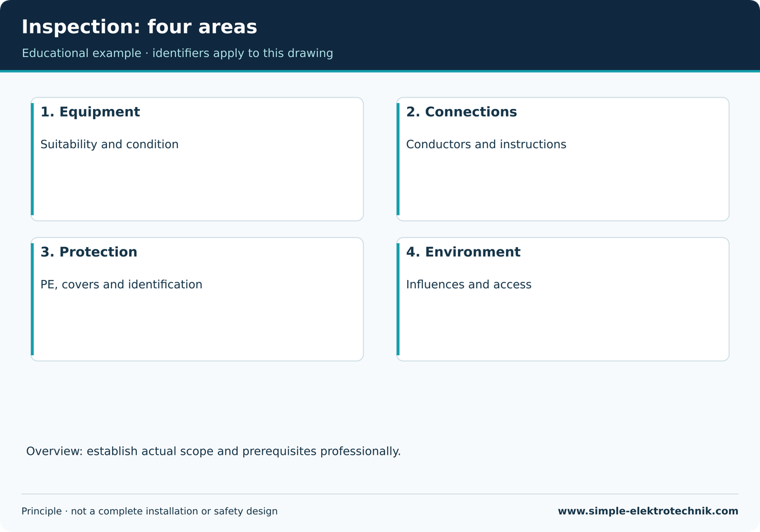Select the subtitle 'Educational example · identifiers apply to this drawing'
Image resolution: width=760 pixels, height=532 pixels.
click(177, 53)
